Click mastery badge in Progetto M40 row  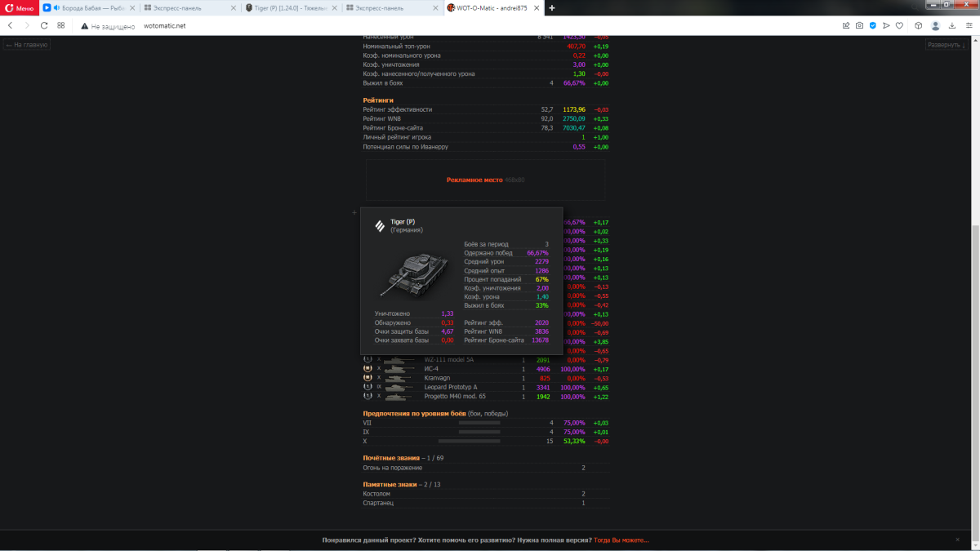[x=367, y=396]
